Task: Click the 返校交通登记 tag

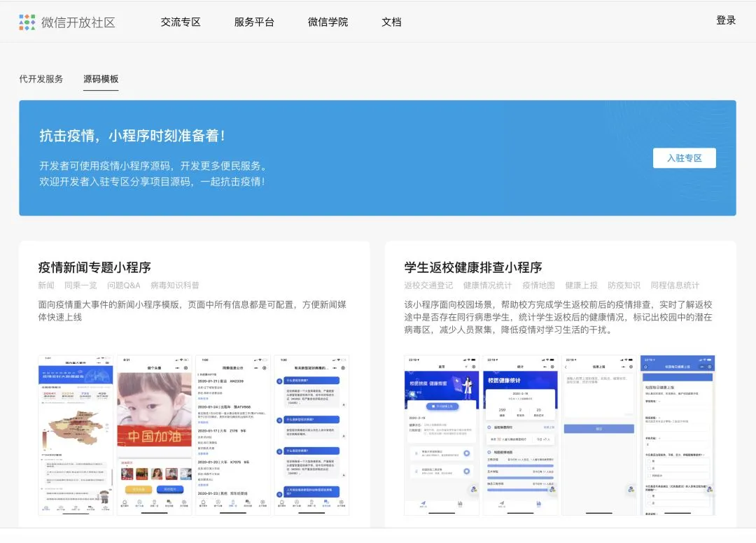Action: point(428,285)
